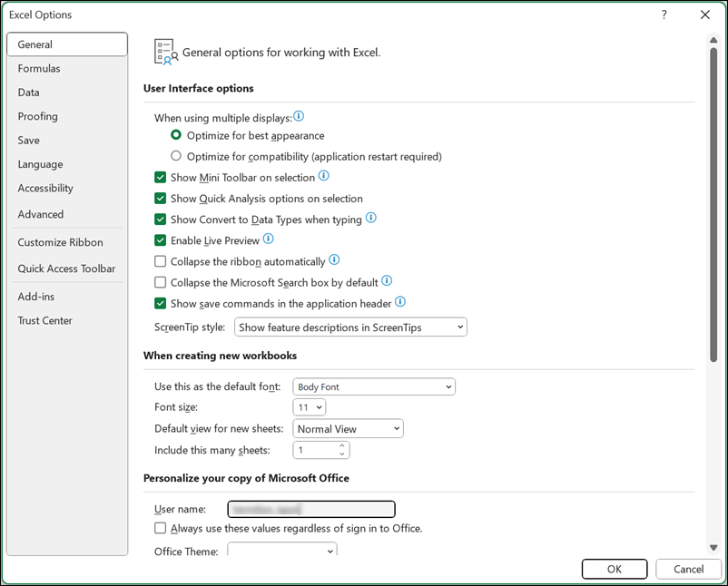728x586 pixels.
Task: Check Collapse the Microsoft Search box by default
Action: point(160,282)
